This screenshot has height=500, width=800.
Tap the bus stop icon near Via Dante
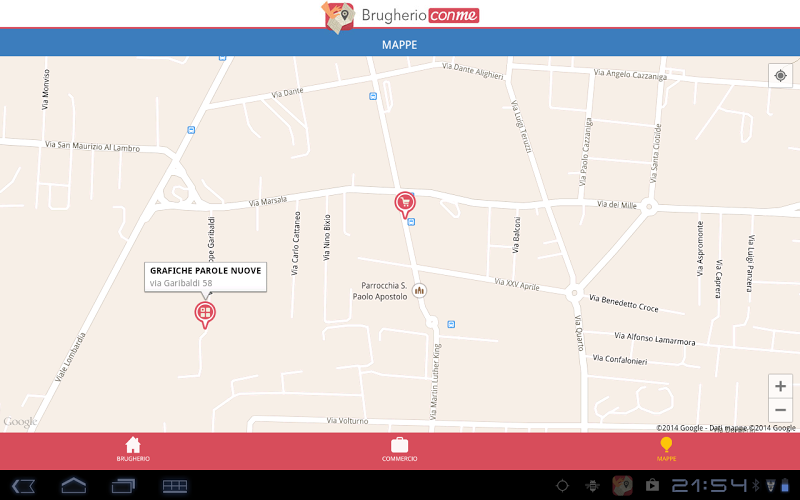pos(373,96)
